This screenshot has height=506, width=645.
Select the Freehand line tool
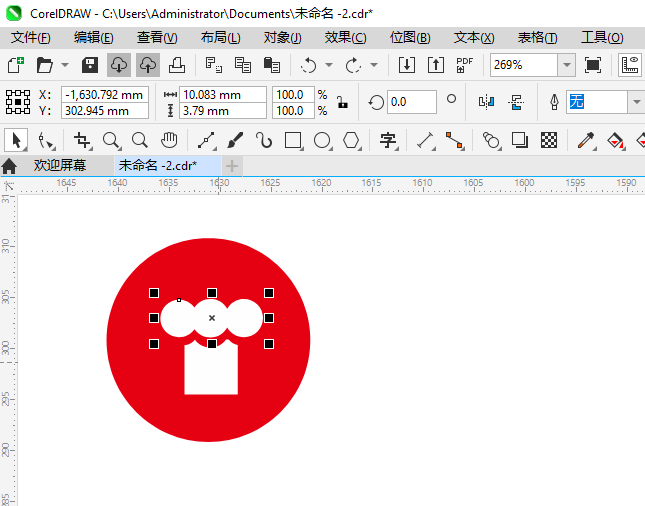[x=206, y=141]
